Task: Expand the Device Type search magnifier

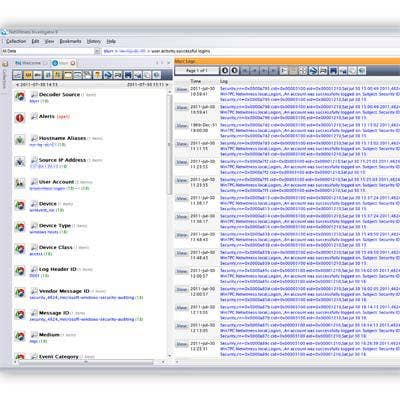Action: pos(34,226)
